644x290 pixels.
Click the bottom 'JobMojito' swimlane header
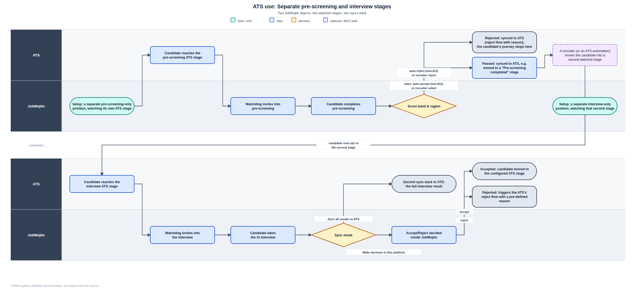click(x=36, y=235)
